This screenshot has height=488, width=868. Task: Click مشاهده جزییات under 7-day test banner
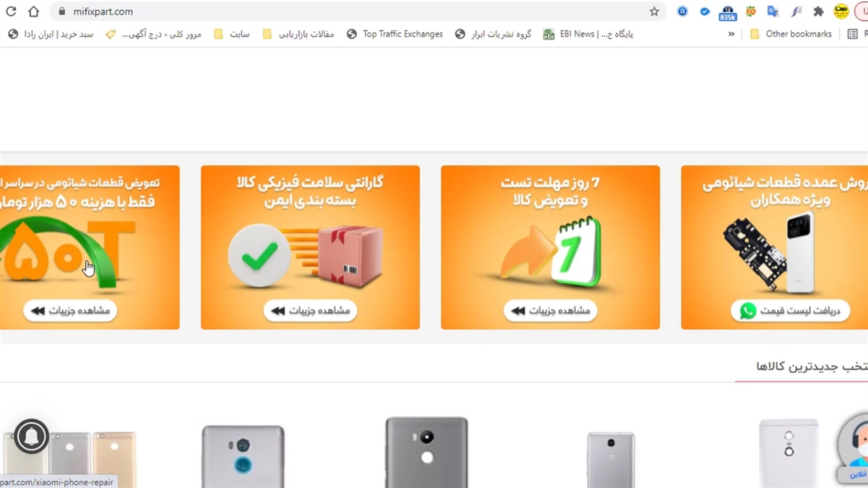pos(550,310)
